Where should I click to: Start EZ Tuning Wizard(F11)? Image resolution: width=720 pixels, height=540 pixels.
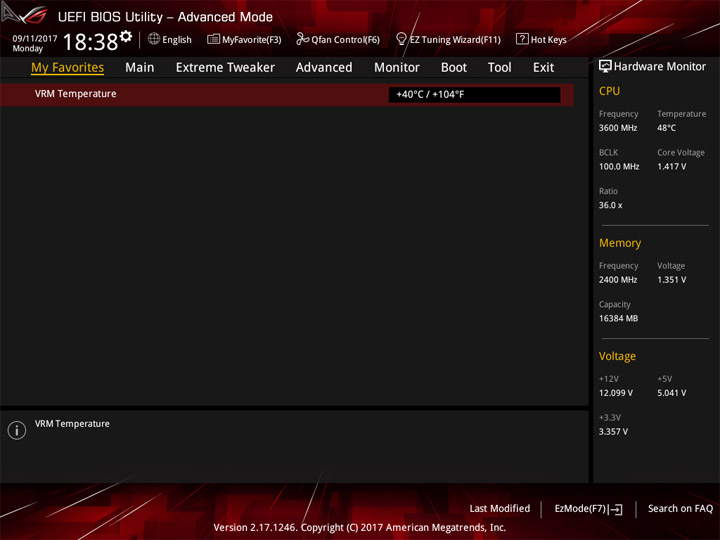pyautogui.click(x=455, y=40)
